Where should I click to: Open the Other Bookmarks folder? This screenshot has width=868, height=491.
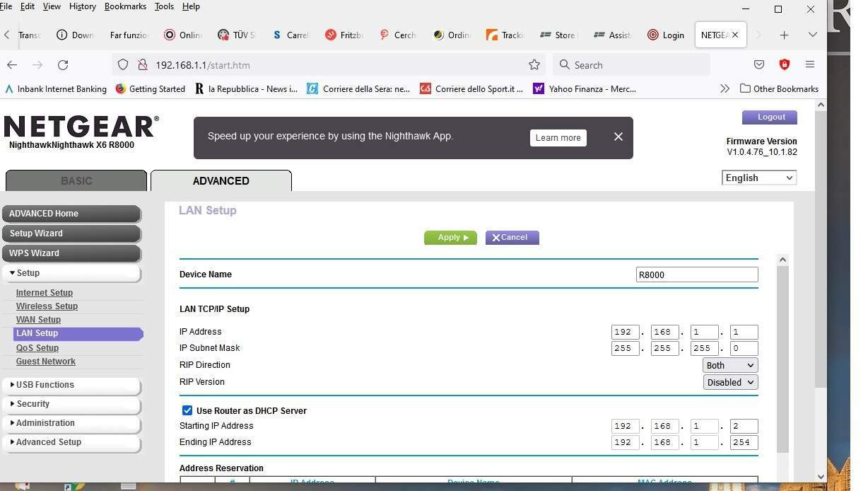[779, 88]
